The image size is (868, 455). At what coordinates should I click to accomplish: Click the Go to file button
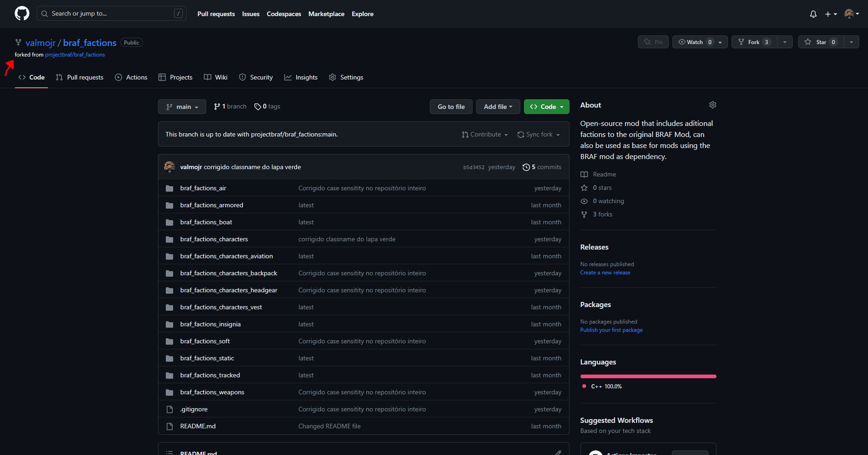(x=451, y=107)
